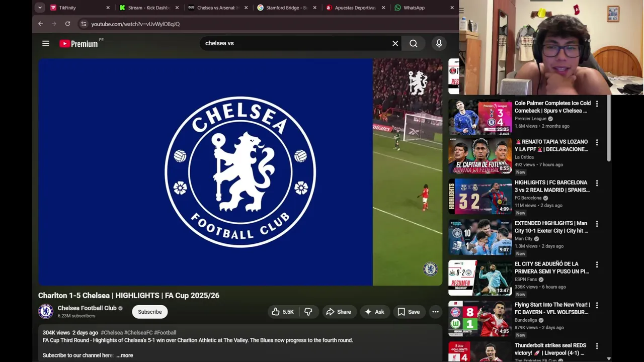Open La Critica channel name

coord(524,157)
